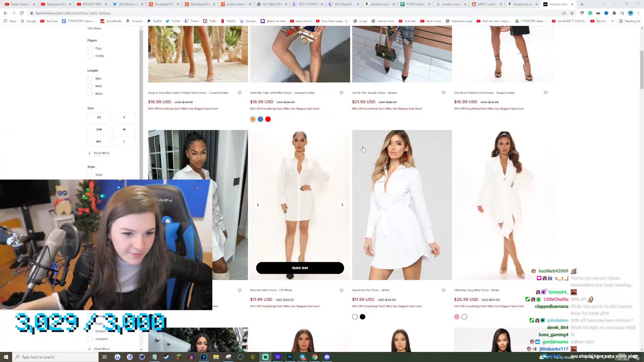The height and width of the screenshot is (362, 644).
Task: Bookmark this page with star icon
Action: (572, 13)
